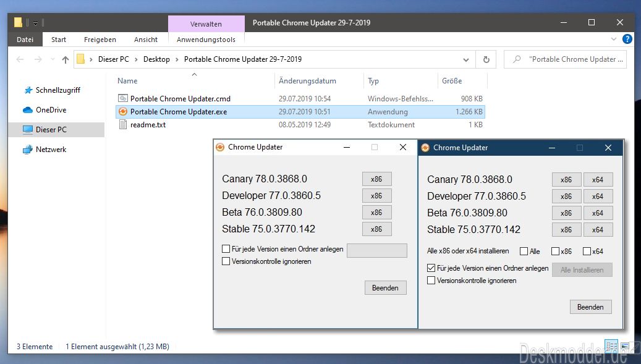This screenshot has height=364, width=641.
Task: Tick the x64 install-all checkbox
Action: pos(587,252)
